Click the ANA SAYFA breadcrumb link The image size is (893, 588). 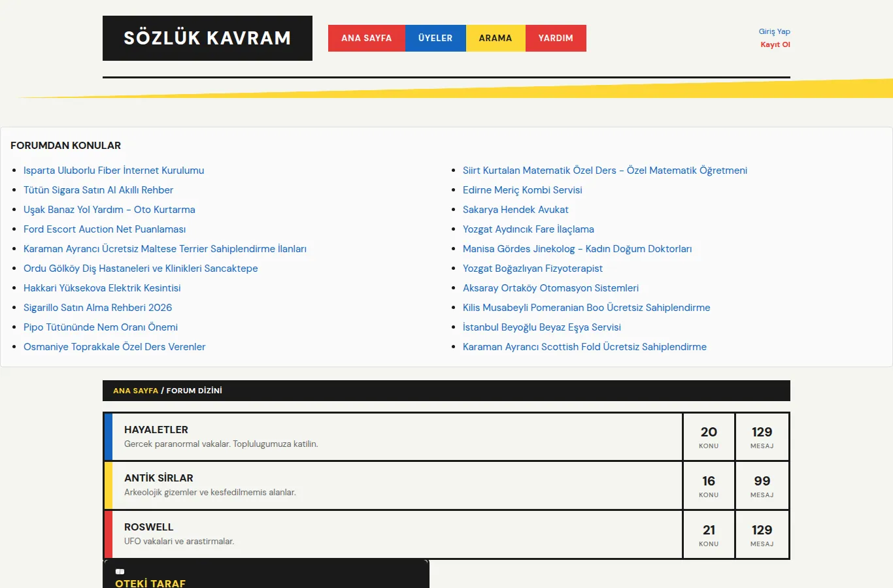(136, 391)
